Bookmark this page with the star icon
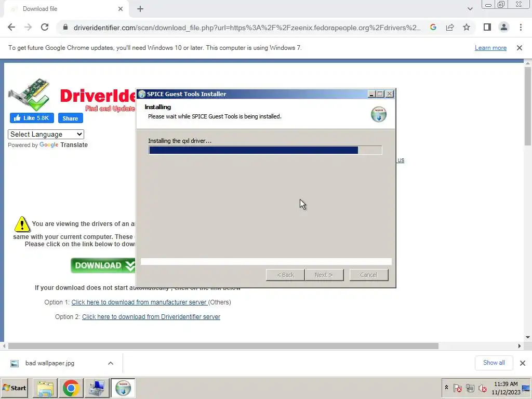The width and height of the screenshot is (532, 399). (x=467, y=28)
